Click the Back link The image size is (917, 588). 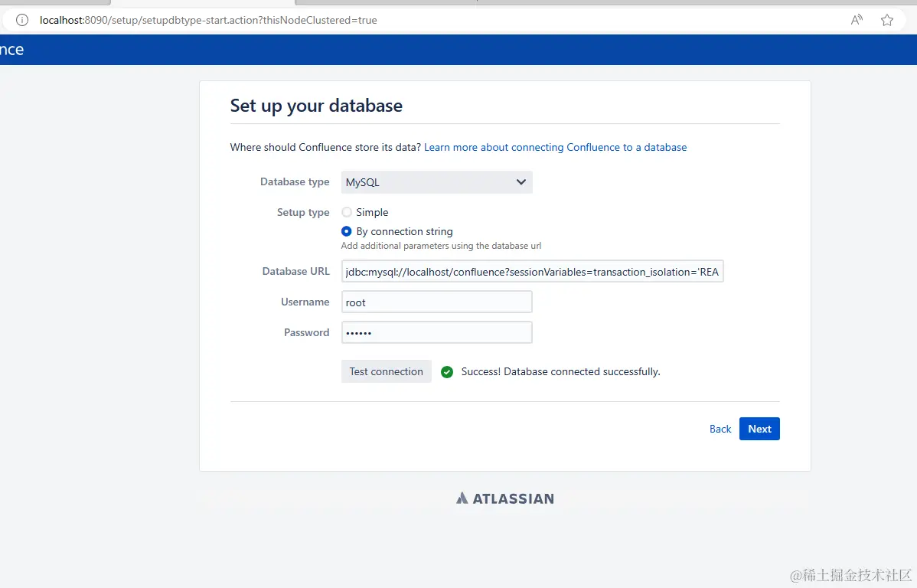pyautogui.click(x=720, y=429)
